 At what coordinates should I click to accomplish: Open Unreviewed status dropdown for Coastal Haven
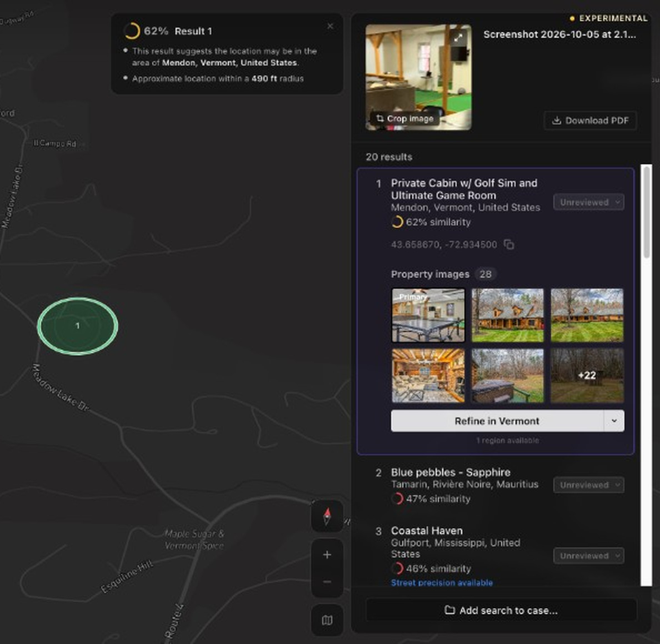588,556
